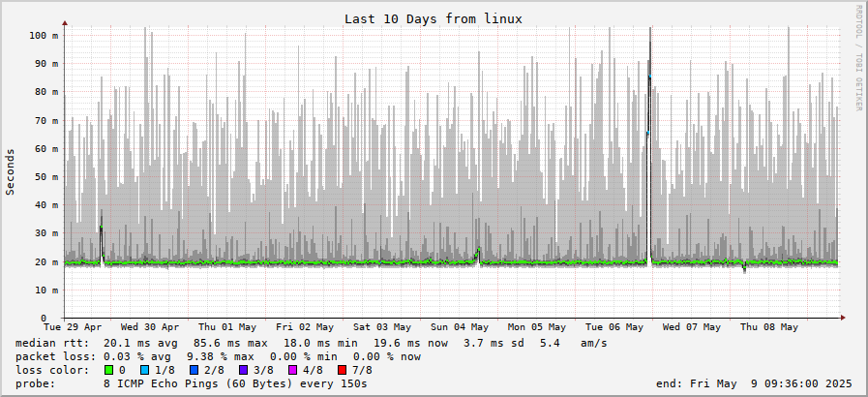Click the green loss color swatch for 0
This screenshot has width=868, height=397.
click(107, 370)
